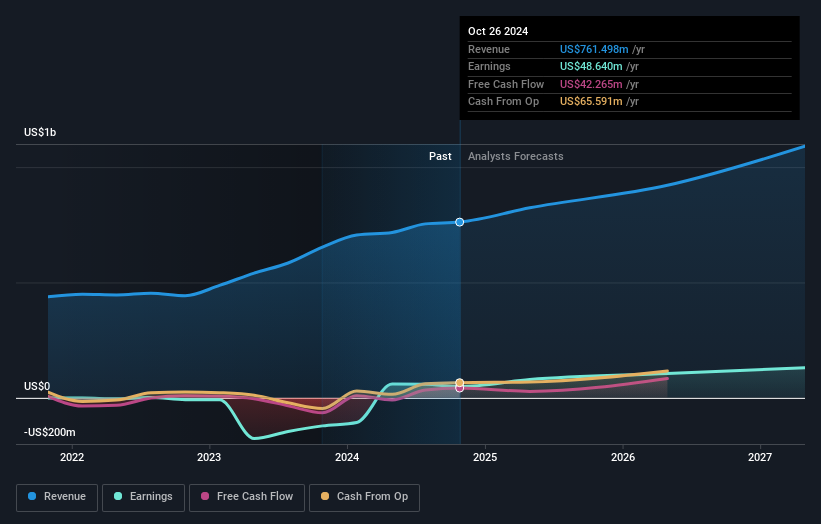Screen dimensions: 821x524
Task: Click the US$0 y-axis label
Action: pos(37,386)
